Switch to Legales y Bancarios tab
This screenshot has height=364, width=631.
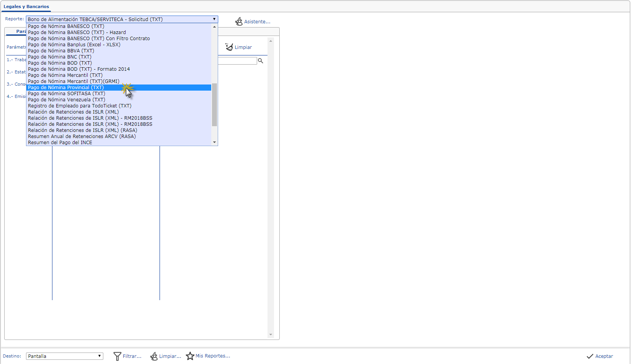pos(26,6)
